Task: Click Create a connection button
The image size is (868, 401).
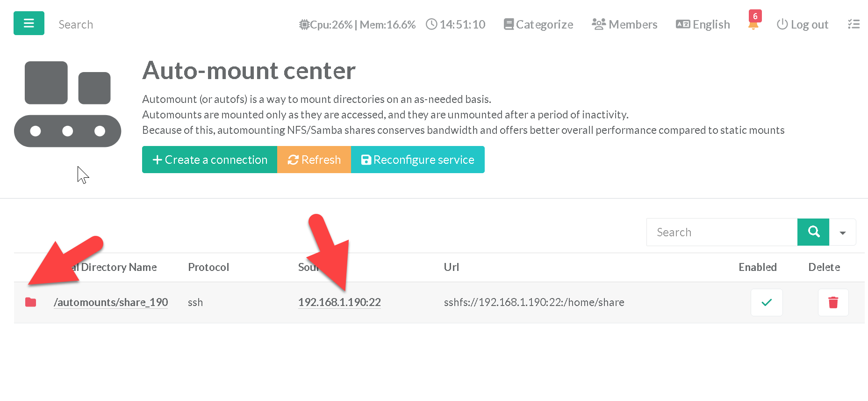Action: [x=209, y=160]
